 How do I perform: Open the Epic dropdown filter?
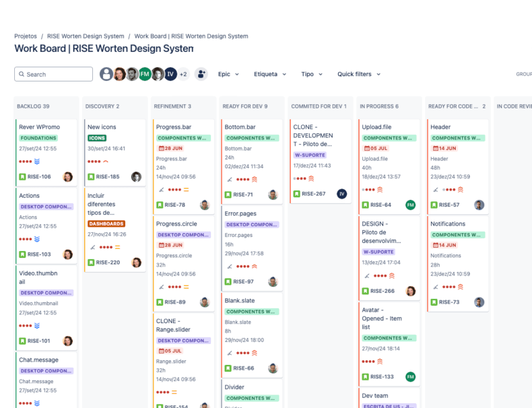[228, 74]
